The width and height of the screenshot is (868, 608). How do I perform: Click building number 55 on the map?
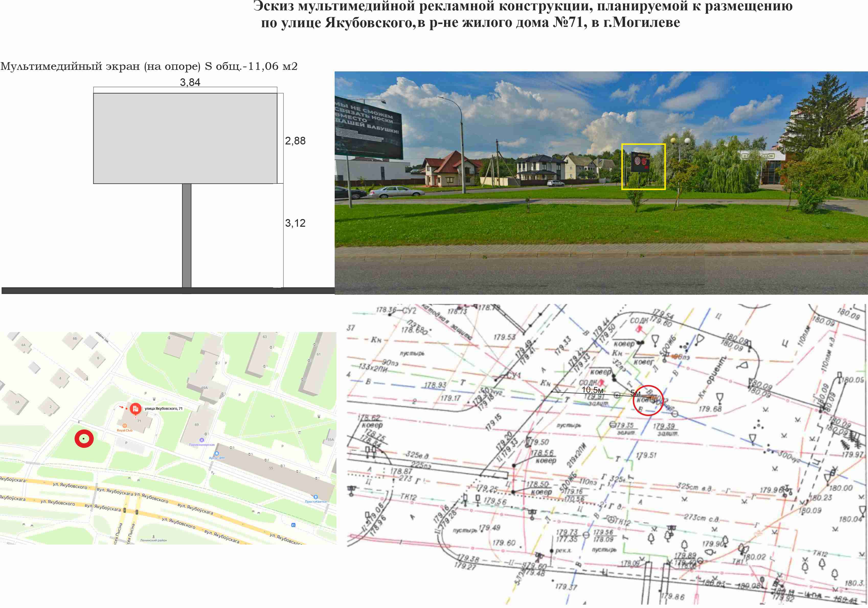[x=271, y=468]
